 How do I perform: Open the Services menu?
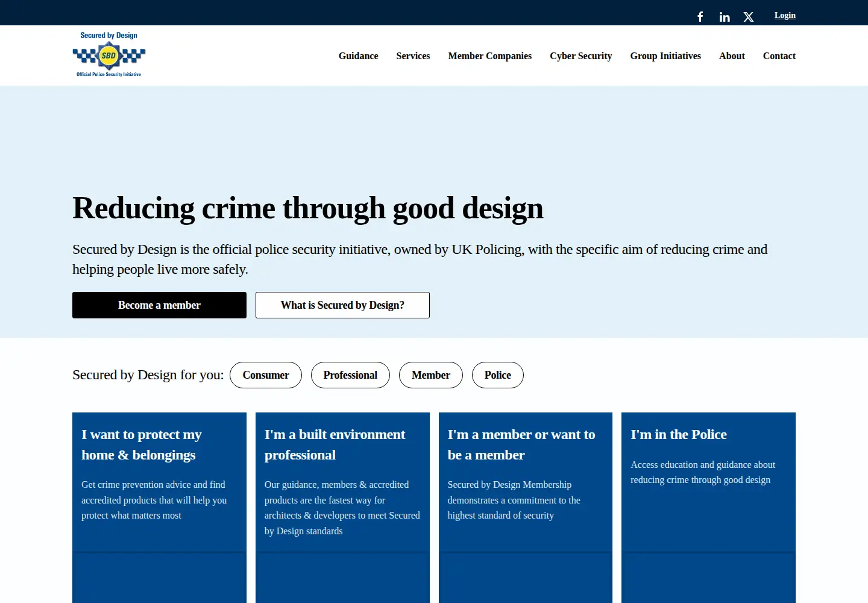(413, 55)
